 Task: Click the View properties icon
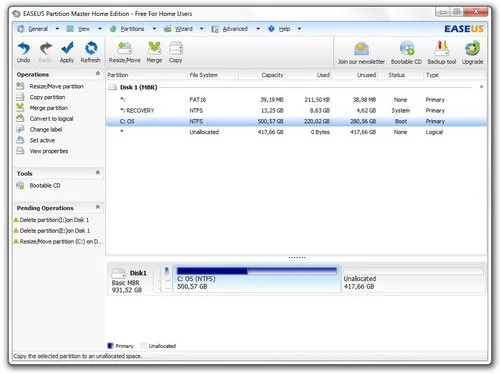20,151
